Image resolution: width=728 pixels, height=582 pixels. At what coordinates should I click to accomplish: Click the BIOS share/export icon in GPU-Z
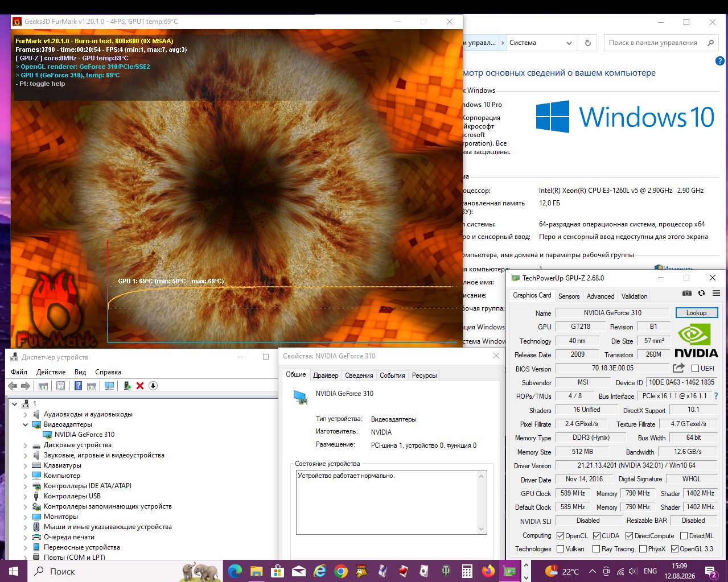pyautogui.click(x=678, y=368)
